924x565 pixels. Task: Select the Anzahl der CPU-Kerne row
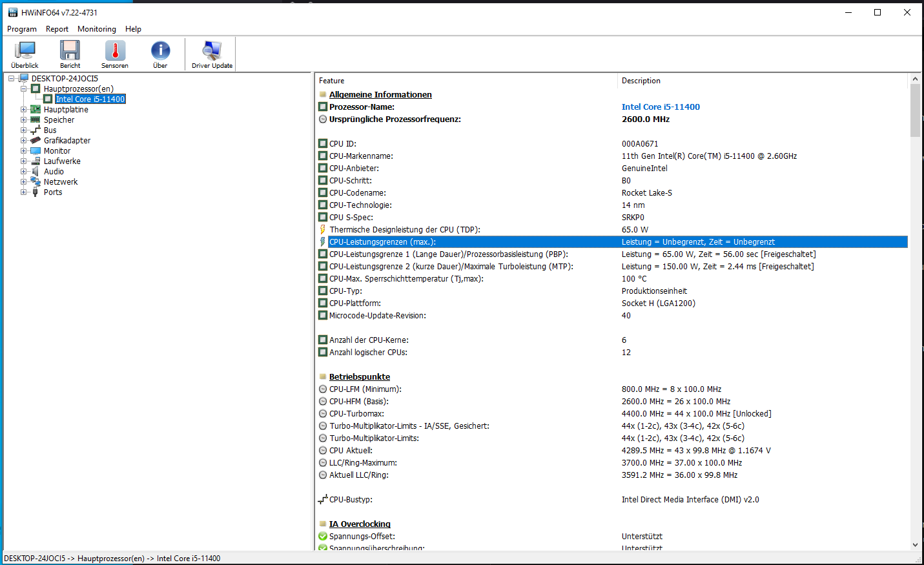pyautogui.click(x=612, y=340)
